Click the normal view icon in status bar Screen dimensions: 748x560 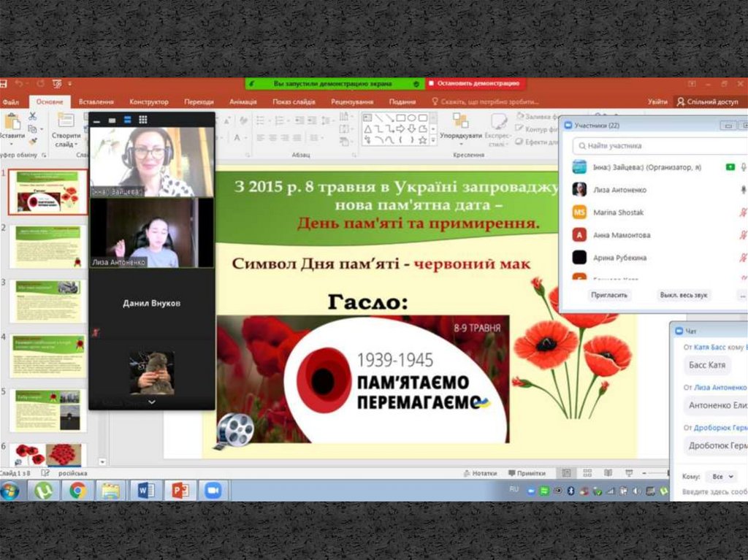click(566, 472)
